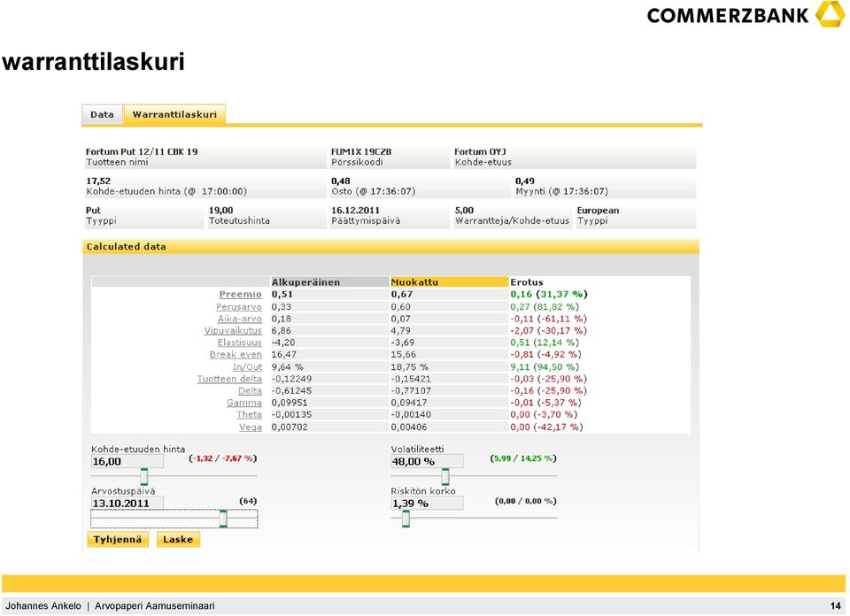The width and height of the screenshot is (850, 616).
Task: Click the Vega link
Action: (x=251, y=427)
